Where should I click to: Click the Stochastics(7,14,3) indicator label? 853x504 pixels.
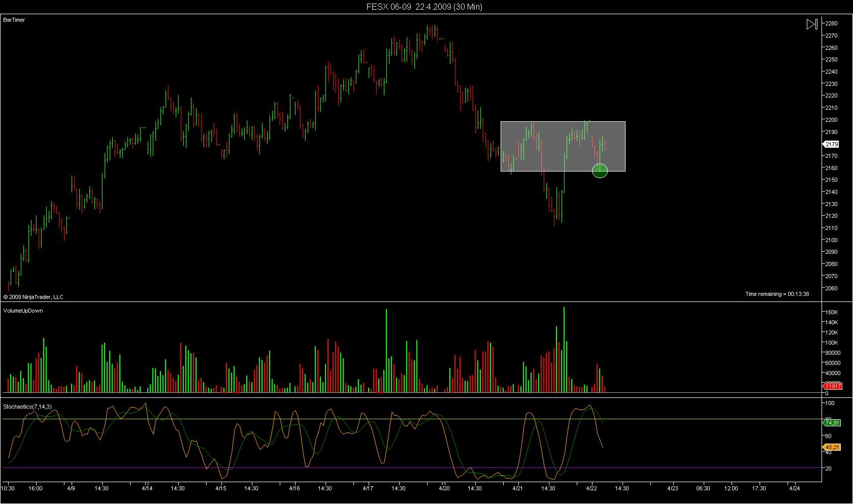(27, 407)
